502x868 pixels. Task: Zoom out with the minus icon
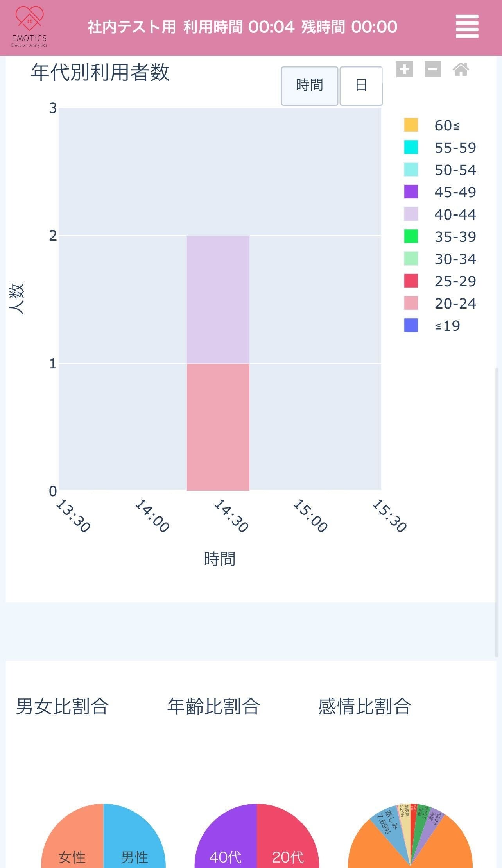pyautogui.click(x=432, y=70)
